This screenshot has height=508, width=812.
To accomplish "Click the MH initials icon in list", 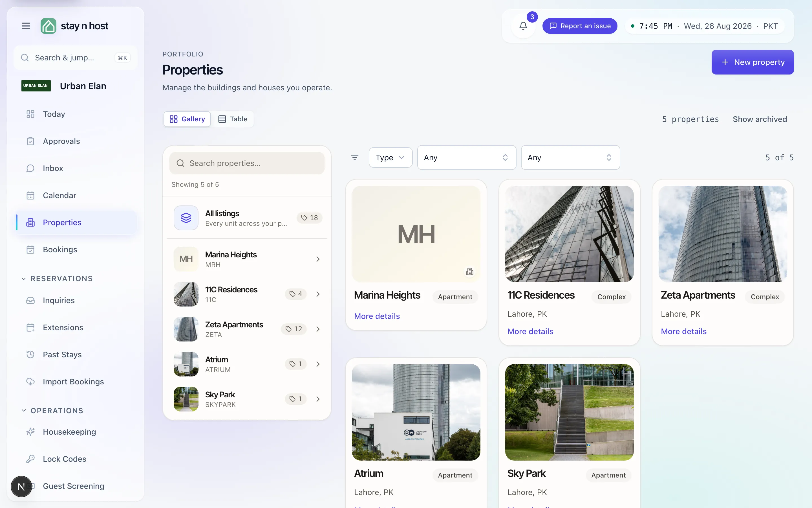I will click(186, 259).
